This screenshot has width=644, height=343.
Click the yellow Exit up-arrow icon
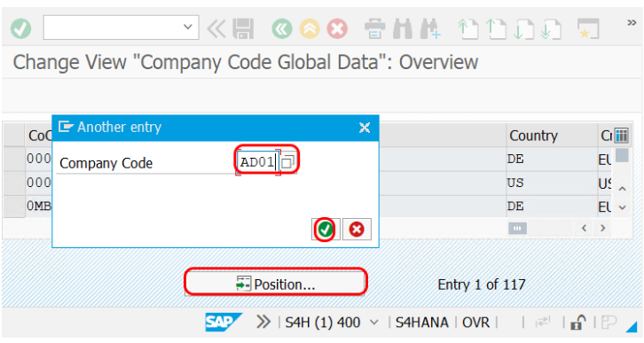click(x=310, y=28)
